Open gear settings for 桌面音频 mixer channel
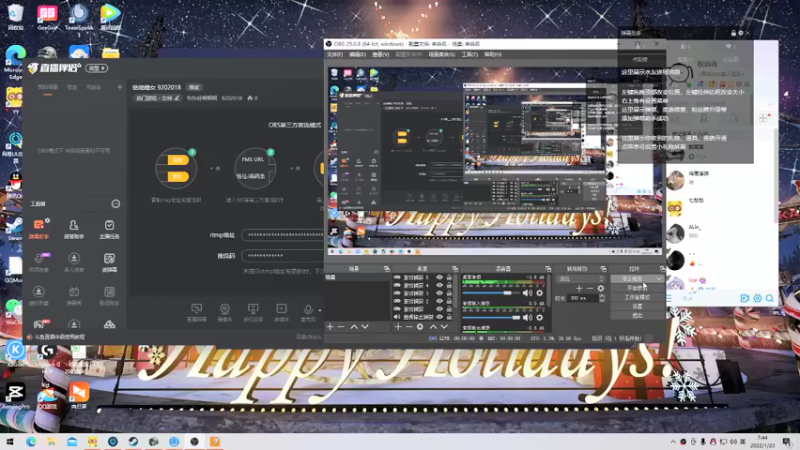 point(539,293)
